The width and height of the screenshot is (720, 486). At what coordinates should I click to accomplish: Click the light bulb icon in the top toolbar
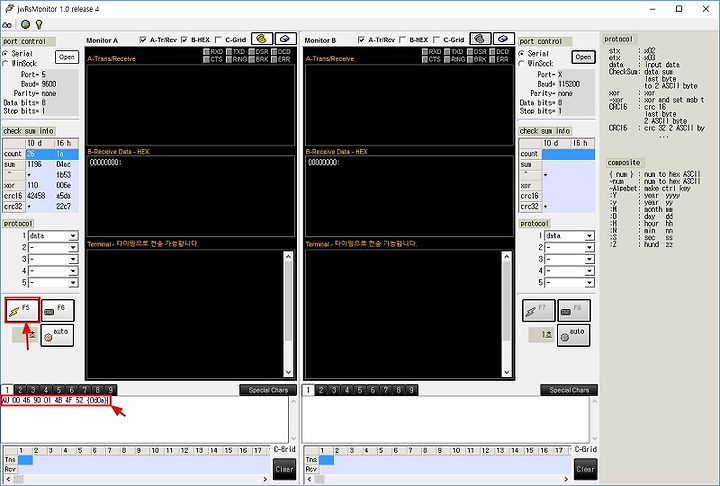(x=39, y=24)
